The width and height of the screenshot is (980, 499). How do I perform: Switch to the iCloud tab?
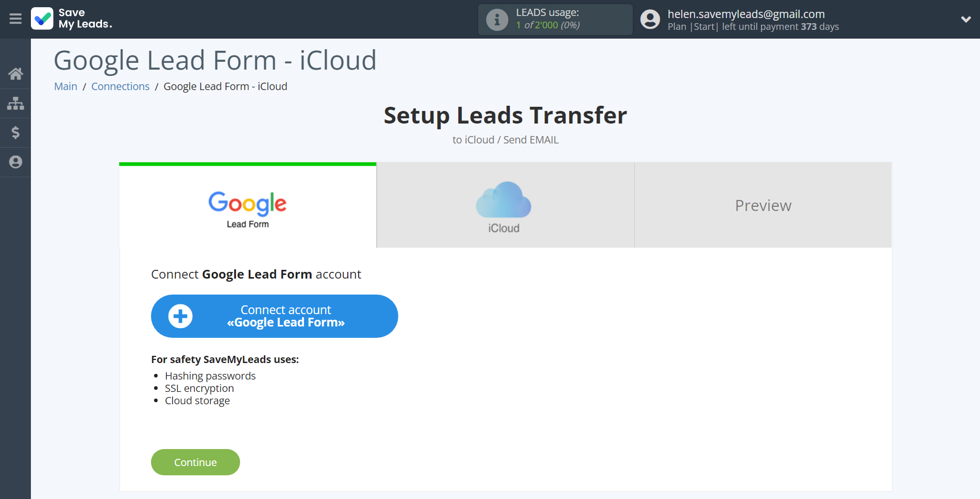click(505, 205)
